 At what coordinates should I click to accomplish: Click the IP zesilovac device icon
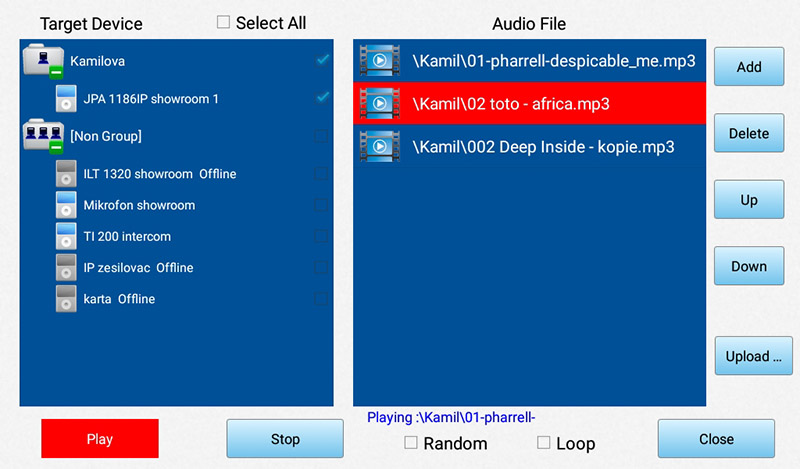click(x=67, y=267)
